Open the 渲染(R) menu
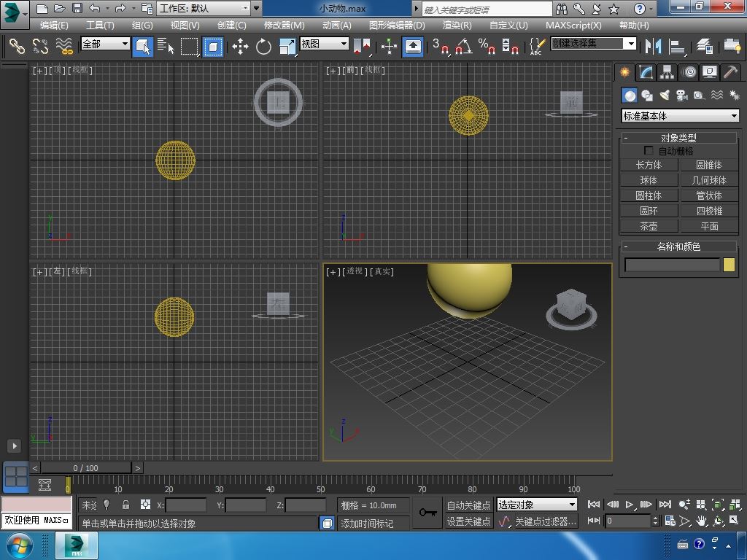Image resolution: width=747 pixels, height=560 pixels. tap(457, 26)
